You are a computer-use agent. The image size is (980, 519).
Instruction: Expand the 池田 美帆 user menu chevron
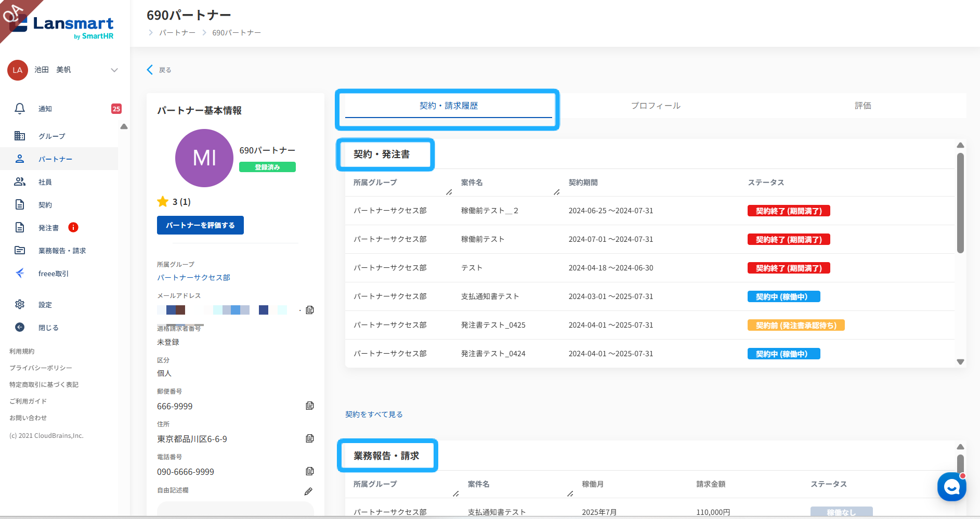114,70
